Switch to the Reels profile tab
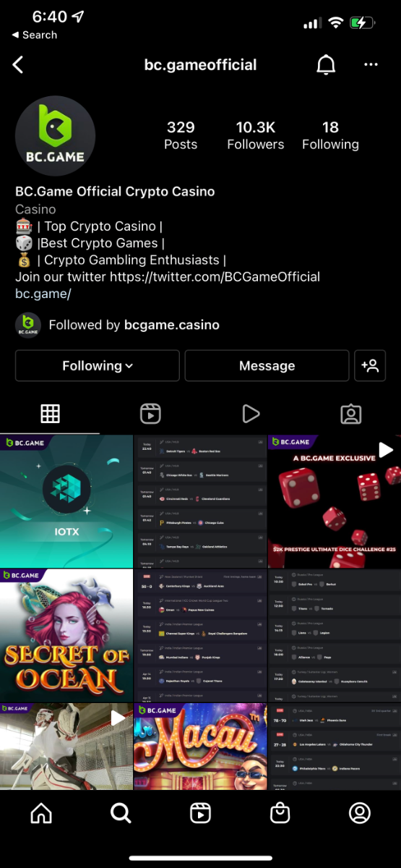 coord(150,413)
